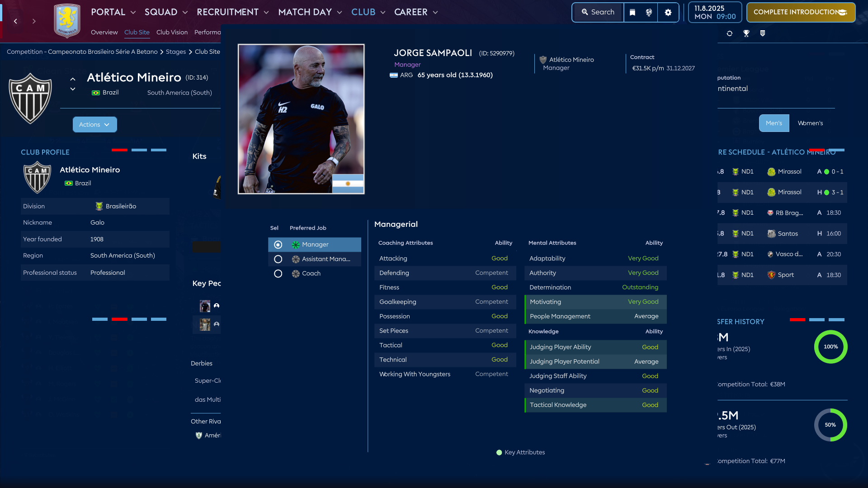
Task: Select the trophy icon above schedule panel
Action: click(746, 33)
